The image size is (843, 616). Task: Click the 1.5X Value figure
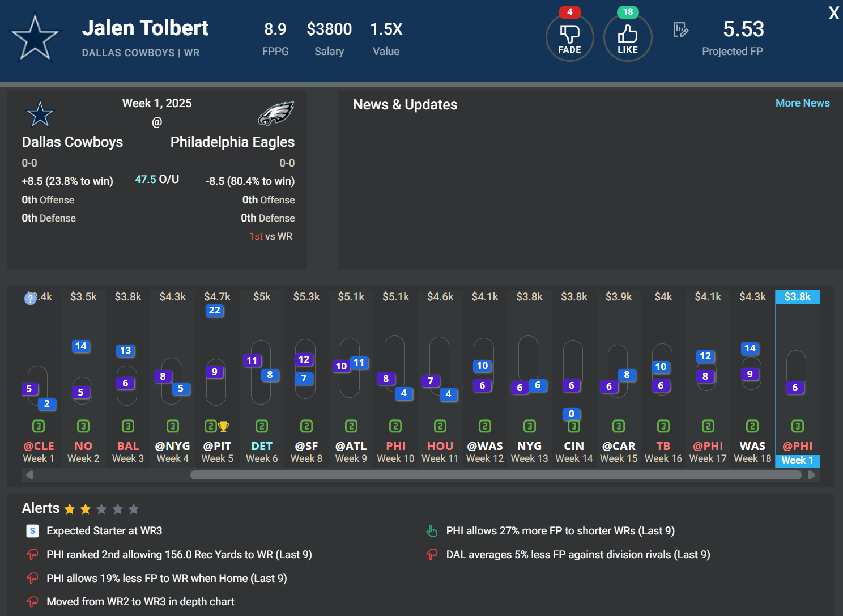click(386, 29)
